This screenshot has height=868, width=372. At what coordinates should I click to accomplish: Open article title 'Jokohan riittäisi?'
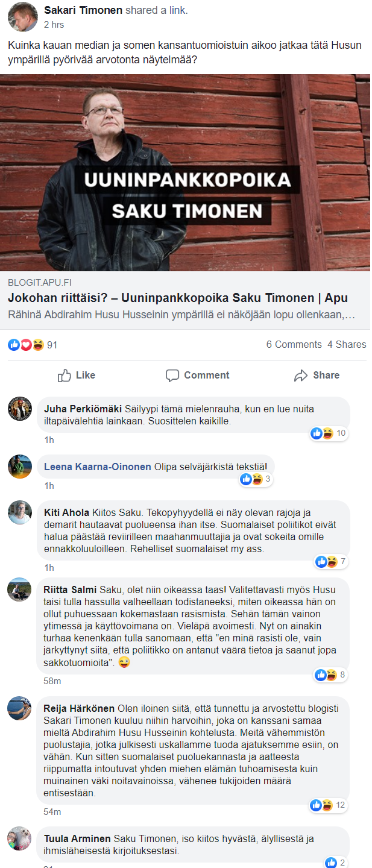pyautogui.click(x=177, y=298)
